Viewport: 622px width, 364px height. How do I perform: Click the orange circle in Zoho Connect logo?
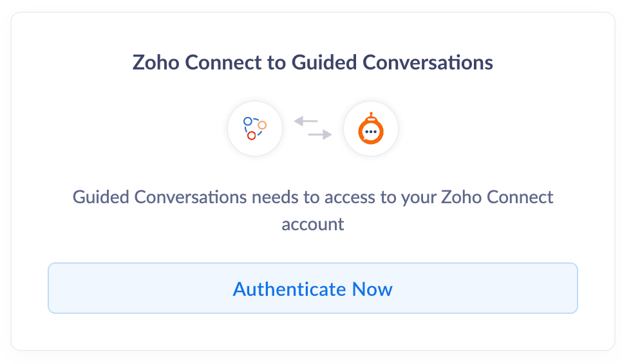(262, 125)
